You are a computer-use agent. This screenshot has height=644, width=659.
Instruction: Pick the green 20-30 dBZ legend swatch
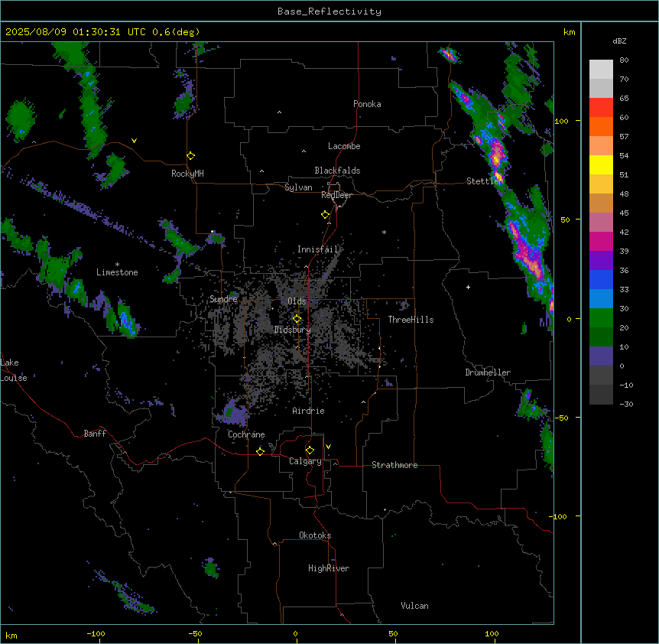(x=601, y=318)
